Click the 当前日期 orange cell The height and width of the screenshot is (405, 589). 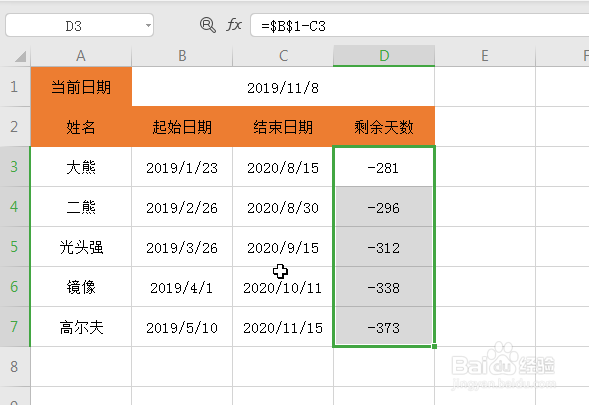(81, 87)
